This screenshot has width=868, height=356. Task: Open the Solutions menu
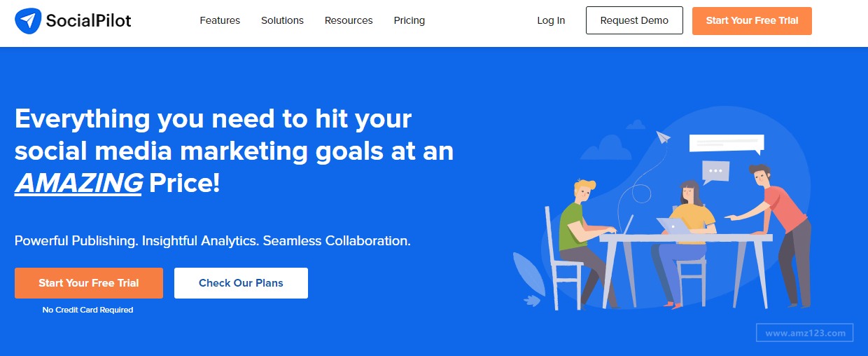[x=282, y=20]
